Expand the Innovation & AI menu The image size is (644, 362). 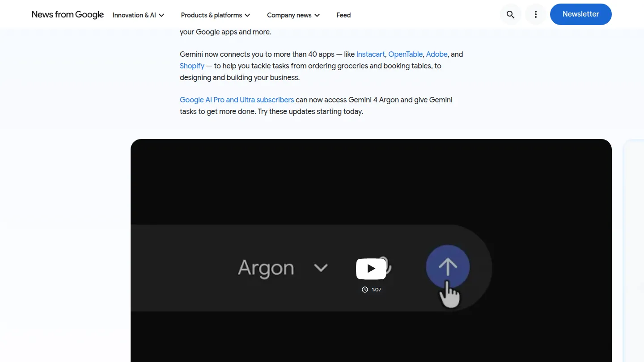(x=139, y=15)
